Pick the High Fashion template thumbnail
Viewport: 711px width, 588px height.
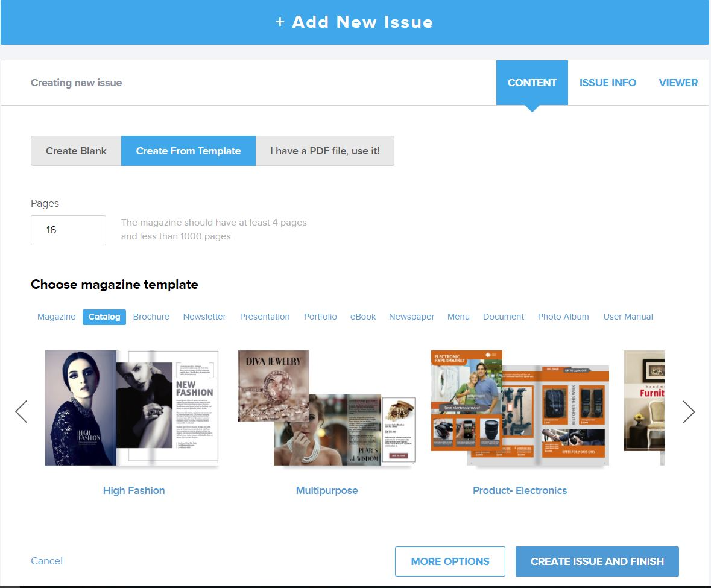point(131,408)
